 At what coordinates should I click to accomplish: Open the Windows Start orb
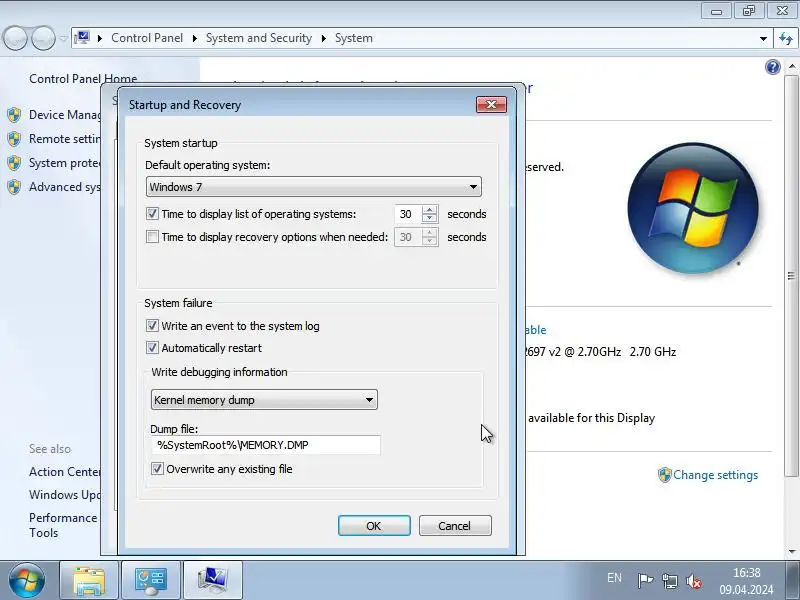pos(26,580)
